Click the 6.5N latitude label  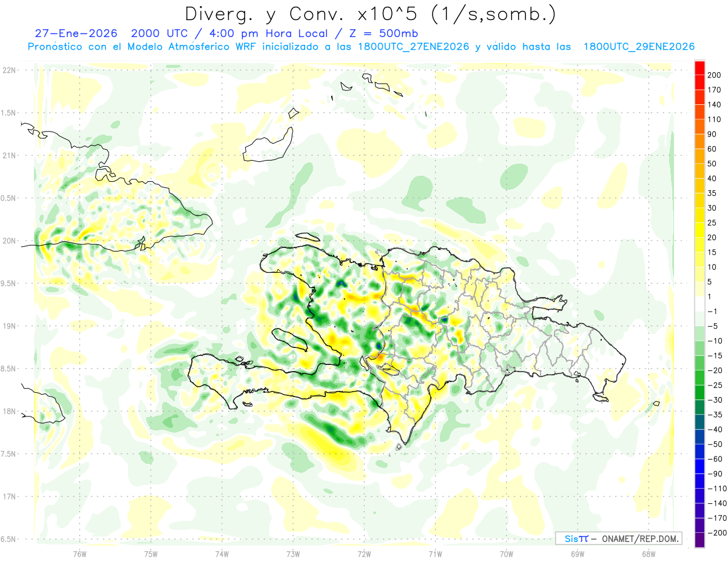pyautogui.click(x=8, y=539)
